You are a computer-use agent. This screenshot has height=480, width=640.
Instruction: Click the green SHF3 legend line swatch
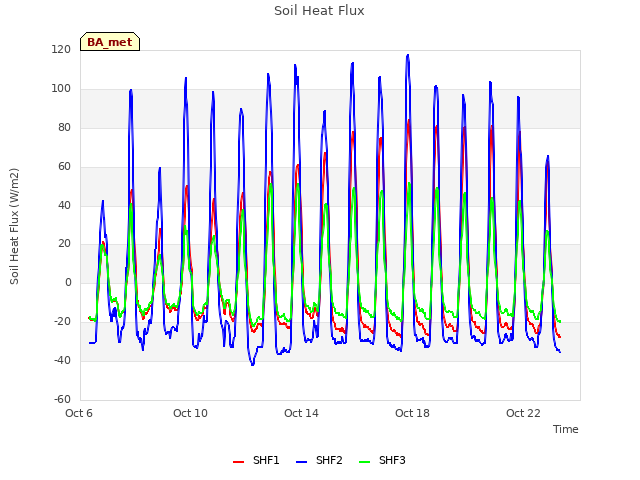pyautogui.click(x=364, y=462)
